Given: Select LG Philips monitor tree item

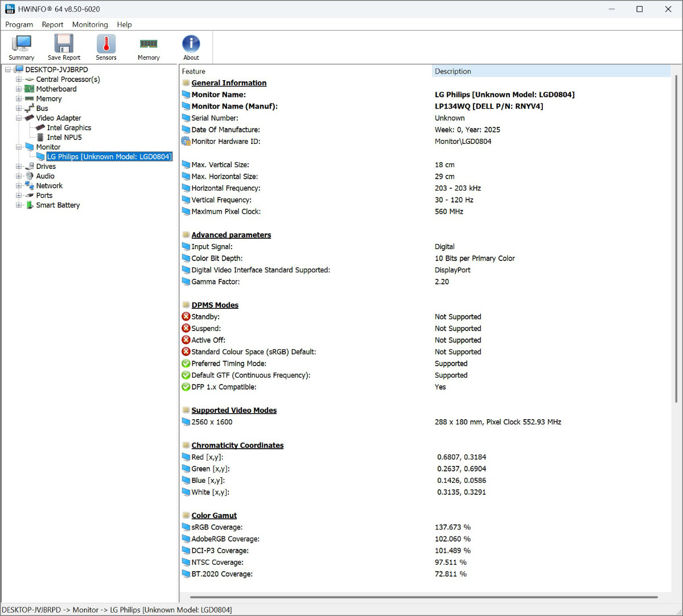Looking at the screenshot, I should tap(109, 156).
